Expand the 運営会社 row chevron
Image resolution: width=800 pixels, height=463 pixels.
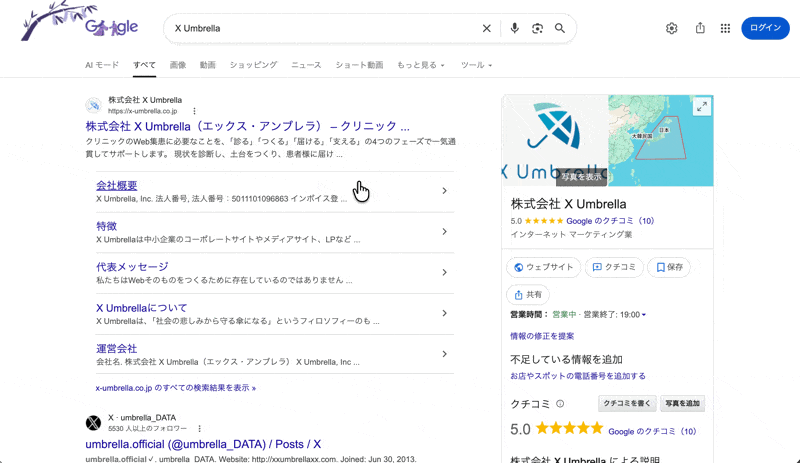[444, 354]
